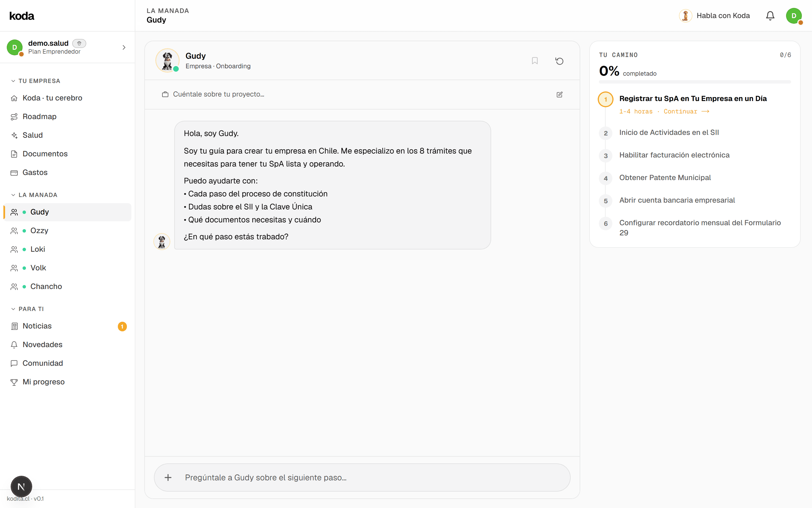Click the Mi progreso trophy icon
The image size is (812, 508).
click(14, 382)
